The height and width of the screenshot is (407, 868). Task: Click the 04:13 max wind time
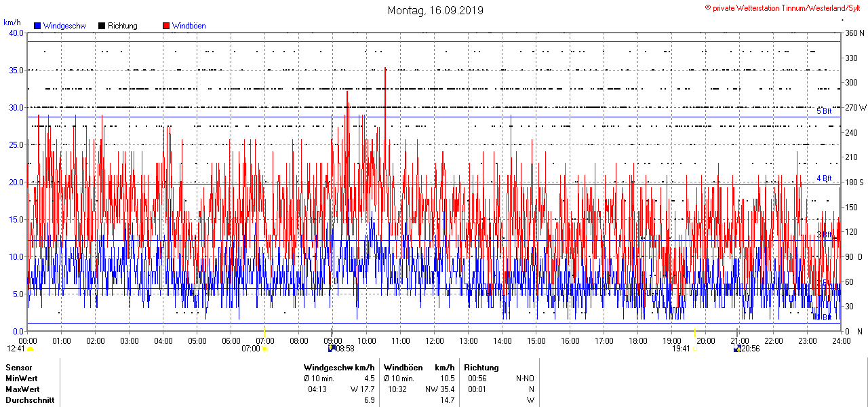317,389
